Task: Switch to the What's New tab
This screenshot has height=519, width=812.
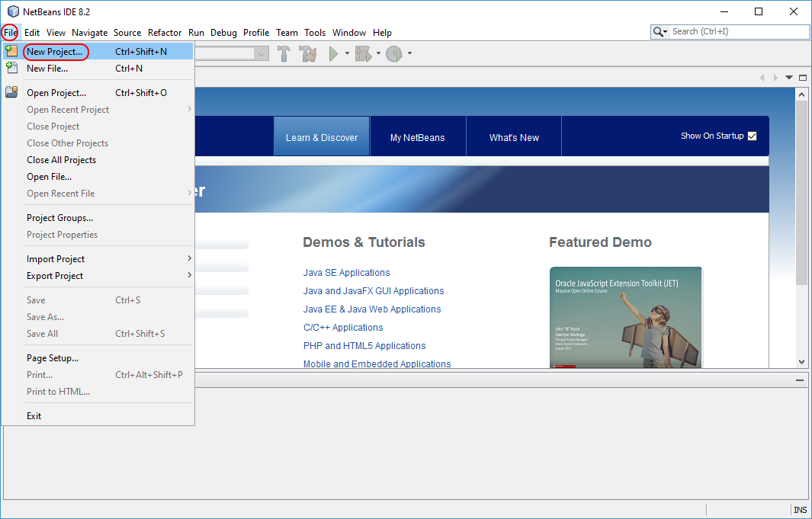Action: pos(514,138)
